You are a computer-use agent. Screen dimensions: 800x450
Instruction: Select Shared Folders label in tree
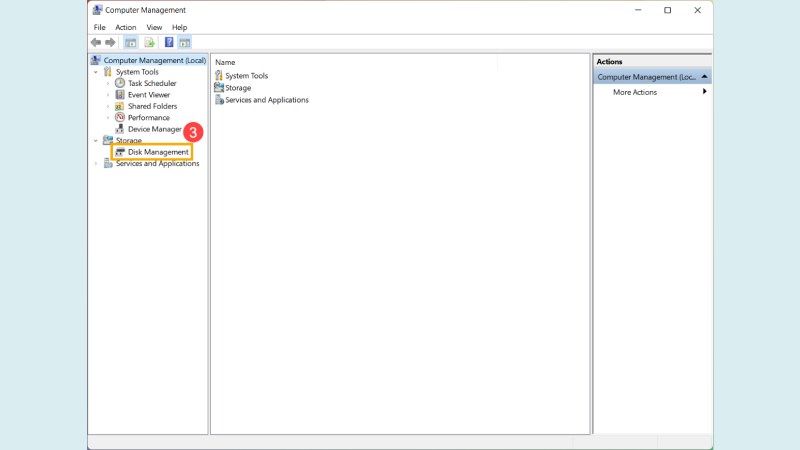(x=153, y=106)
